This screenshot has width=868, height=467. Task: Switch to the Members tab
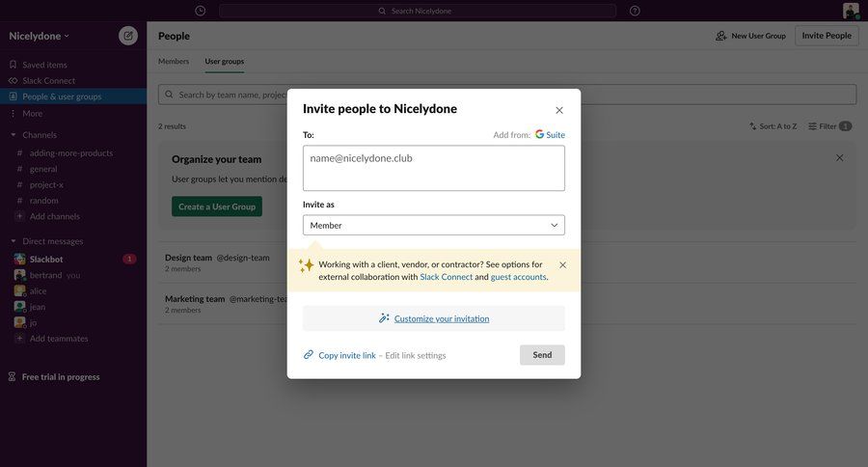174,62
